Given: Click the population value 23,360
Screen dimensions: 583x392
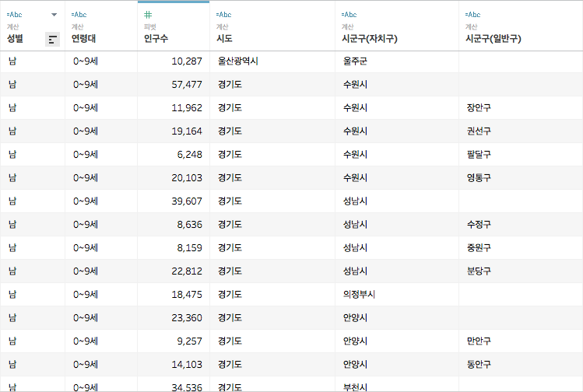Looking at the screenshot, I should pyautogui.click(x=187, y=317).
